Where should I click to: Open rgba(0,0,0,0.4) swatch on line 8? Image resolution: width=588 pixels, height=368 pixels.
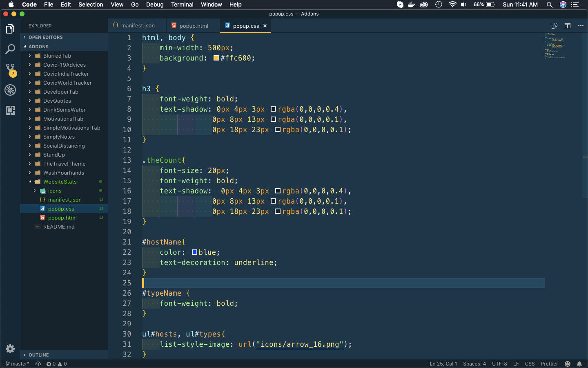click(274, 109)
